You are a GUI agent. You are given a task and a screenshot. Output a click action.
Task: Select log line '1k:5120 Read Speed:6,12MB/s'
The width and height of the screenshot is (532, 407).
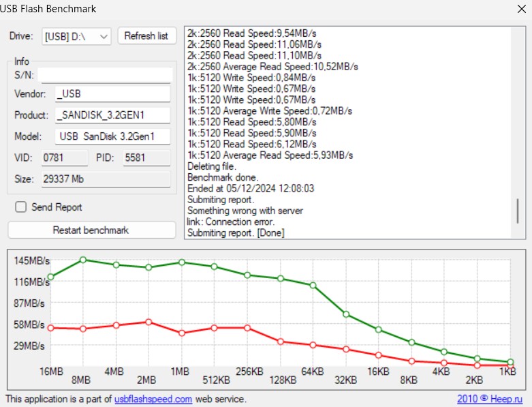(x=252, y=145)
